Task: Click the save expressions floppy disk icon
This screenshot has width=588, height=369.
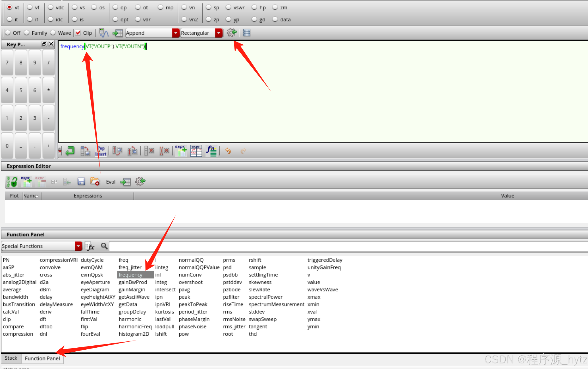Action: tap(81, 182)
